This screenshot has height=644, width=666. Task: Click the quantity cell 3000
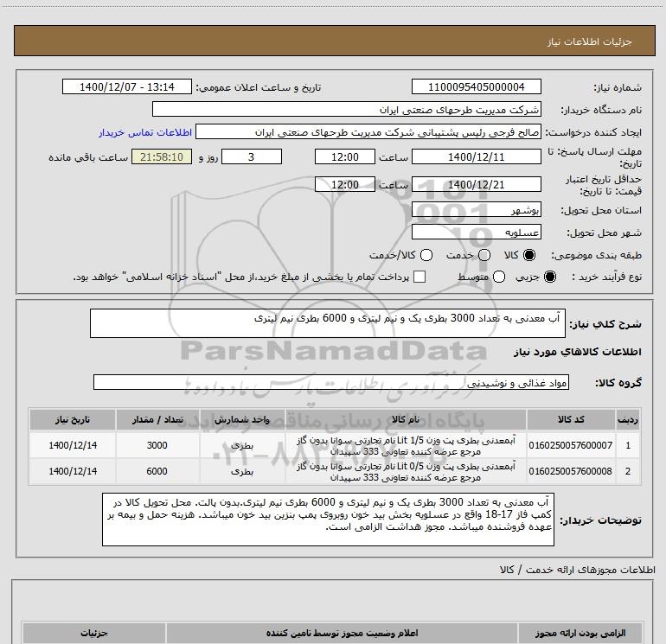pos(157,445)
